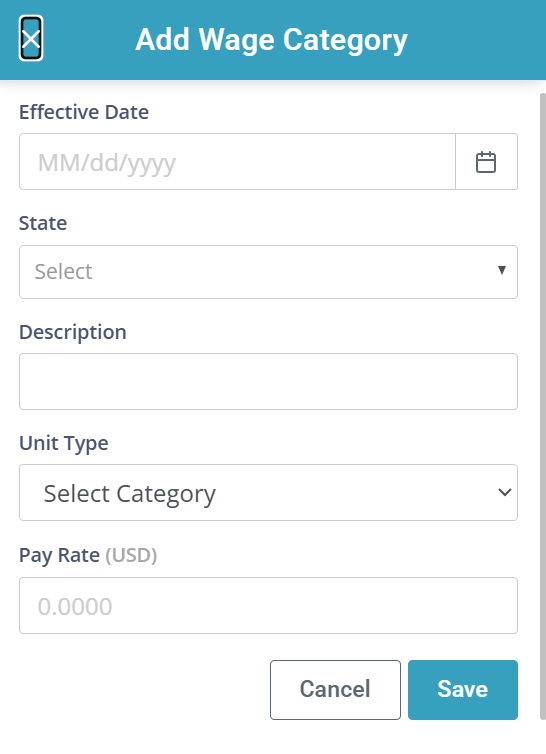Open the State Select dropdown
546x754 pixels.
[x=268, y=272]
